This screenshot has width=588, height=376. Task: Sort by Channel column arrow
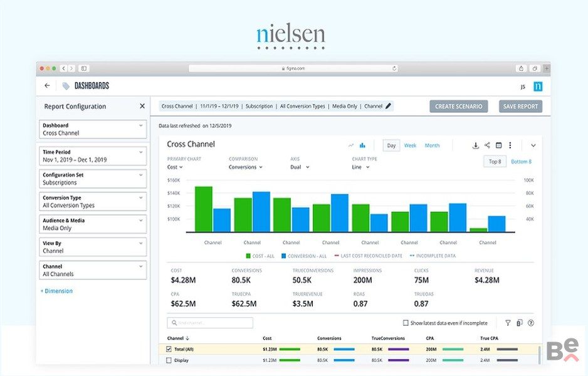(187, 338)
